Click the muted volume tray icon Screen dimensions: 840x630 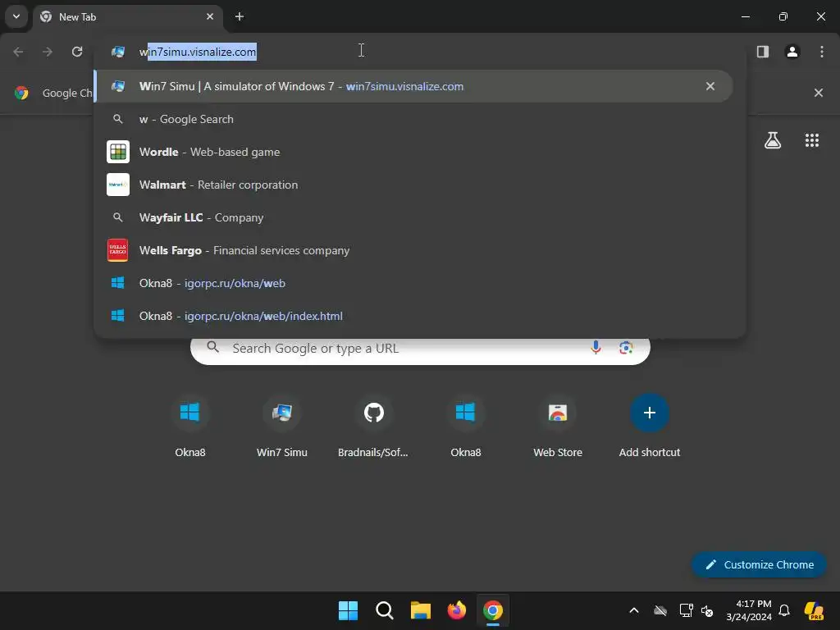coord(707,610)
